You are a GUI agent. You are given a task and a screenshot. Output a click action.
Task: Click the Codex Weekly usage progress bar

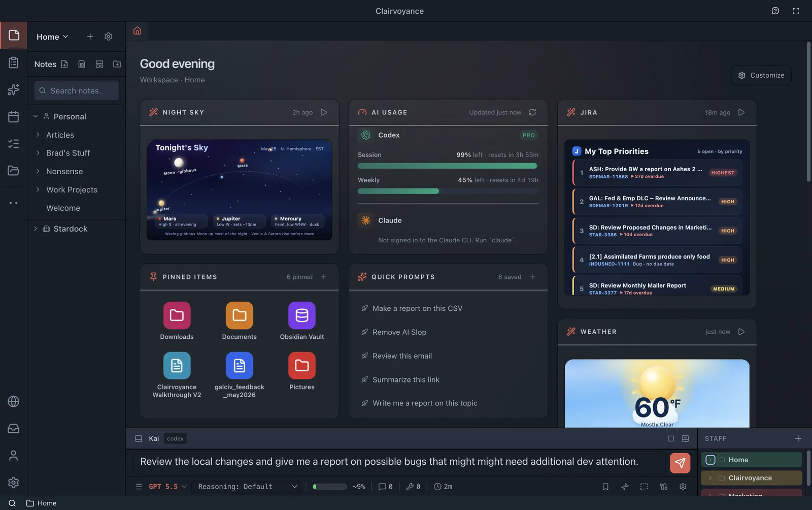point(448,191)
